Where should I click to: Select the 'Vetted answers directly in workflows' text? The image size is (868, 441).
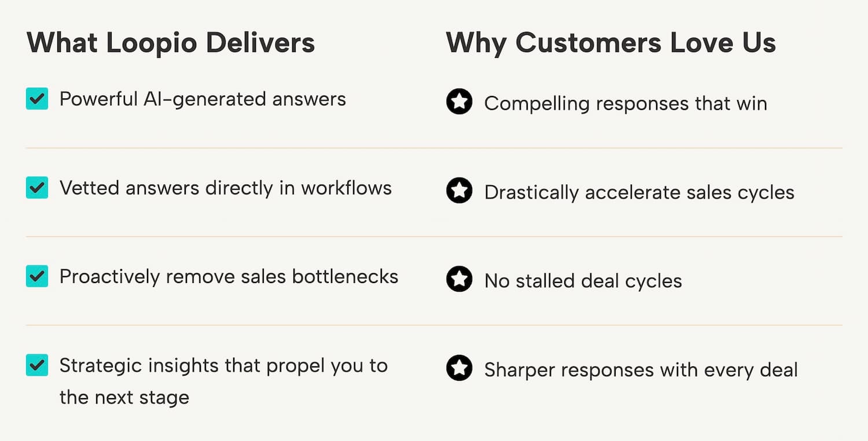pyautogui.click(x=226, y=188)
